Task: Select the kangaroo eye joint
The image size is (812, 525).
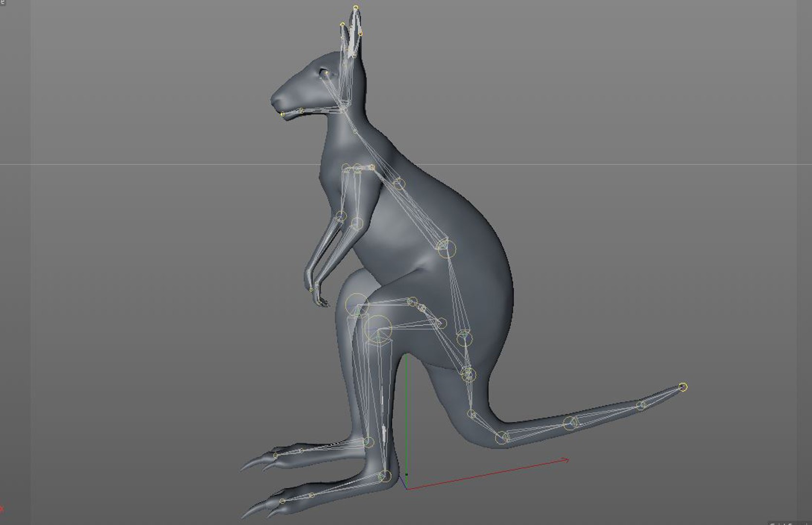Action: click(x=326, y=74)
